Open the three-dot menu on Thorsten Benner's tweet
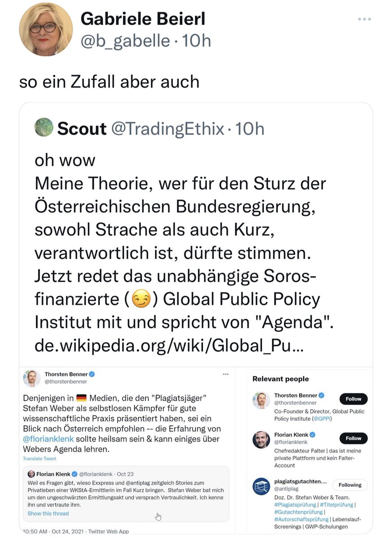 pyautogui.click(x=226, y=374)
